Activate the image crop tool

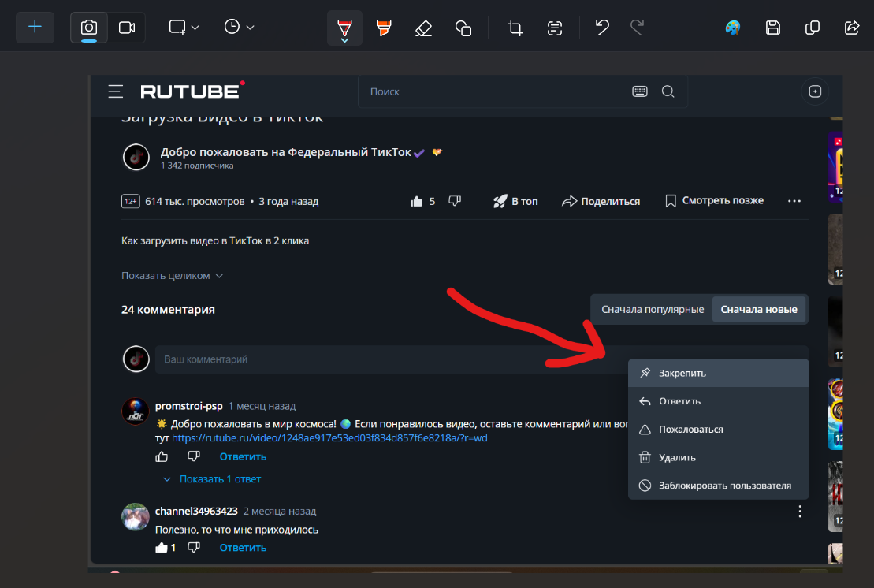click(x=515, y=28)
